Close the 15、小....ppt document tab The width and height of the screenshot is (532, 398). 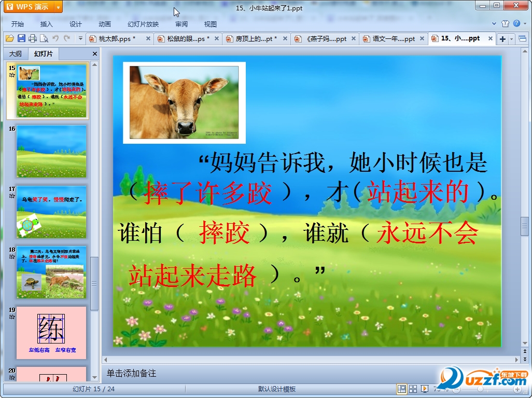tap(491, 39)
